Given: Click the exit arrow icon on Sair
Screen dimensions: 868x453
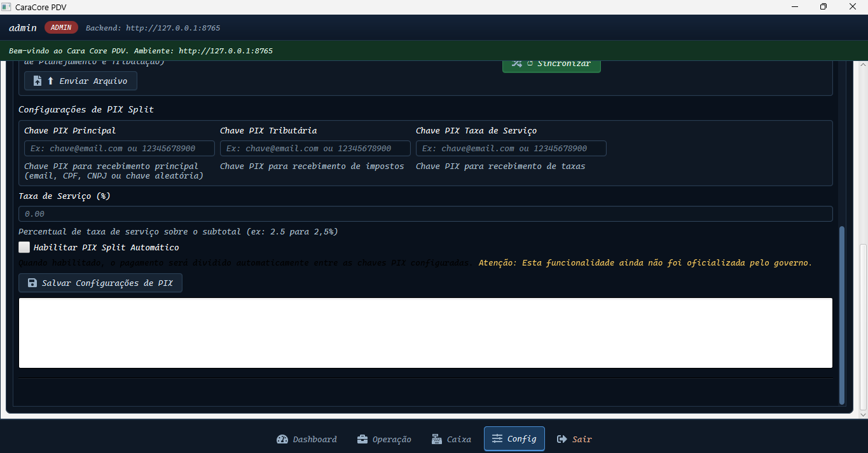Looking at the screenshot, I should pos(562,439).
